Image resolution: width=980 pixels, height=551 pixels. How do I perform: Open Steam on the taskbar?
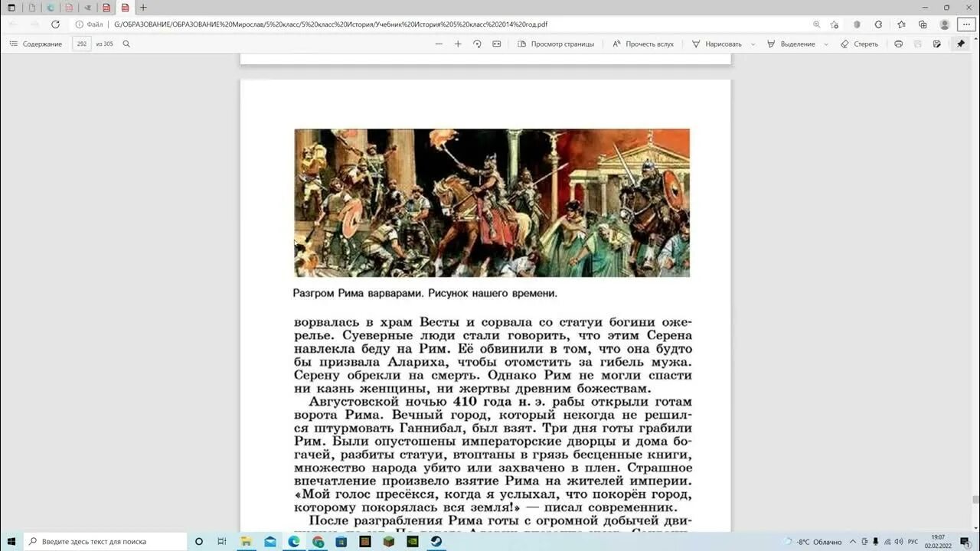pos(436,541)
